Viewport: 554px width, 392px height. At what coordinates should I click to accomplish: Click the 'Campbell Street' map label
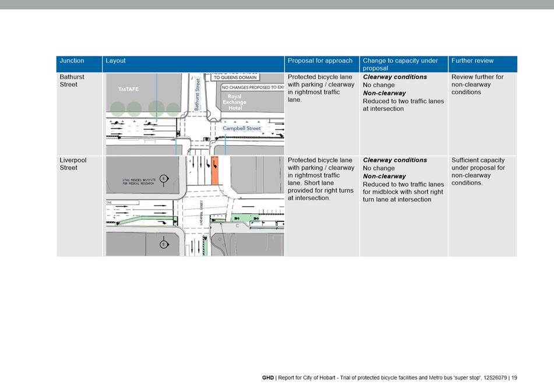coord(242,128)
